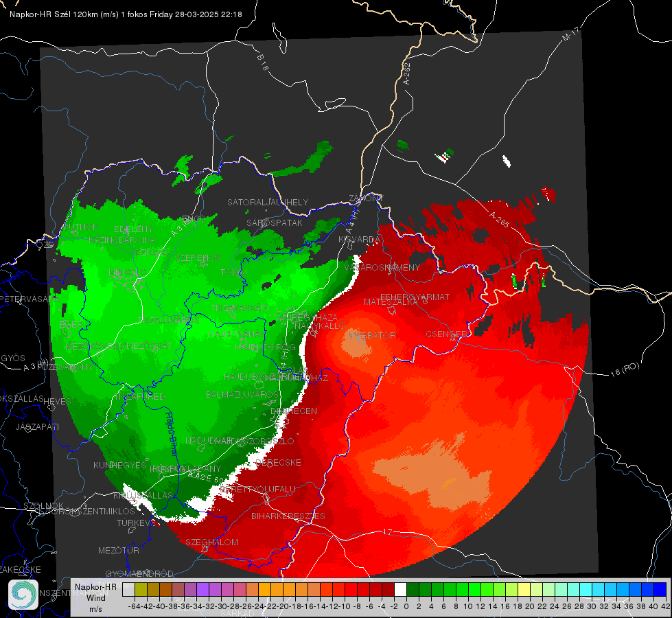Image resolution: width=672 pixels, height=618 pixels.
Task: Click the radar title text with date 28-03-2025
Action: 126,14
